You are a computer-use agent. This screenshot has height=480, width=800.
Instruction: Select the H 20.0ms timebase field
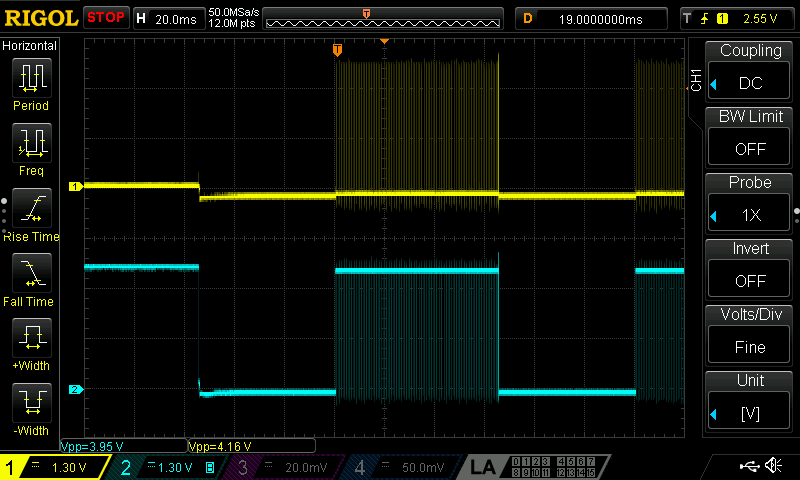point(169,19)
